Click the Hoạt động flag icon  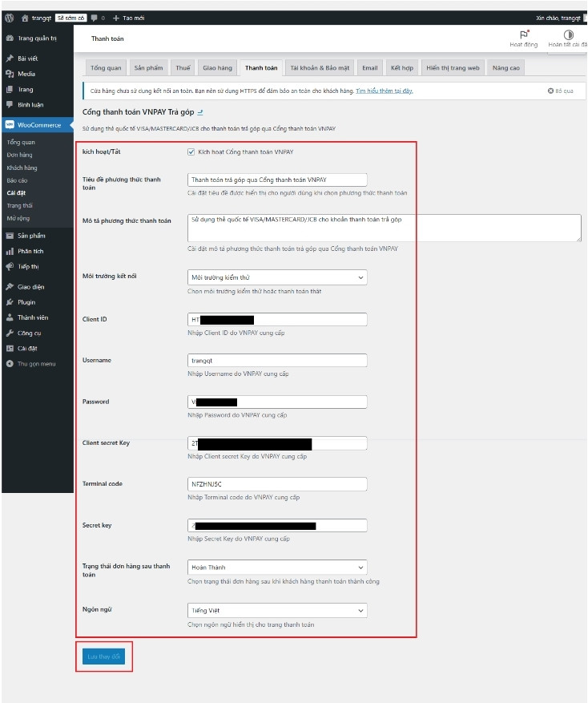(x=524, y=35)
